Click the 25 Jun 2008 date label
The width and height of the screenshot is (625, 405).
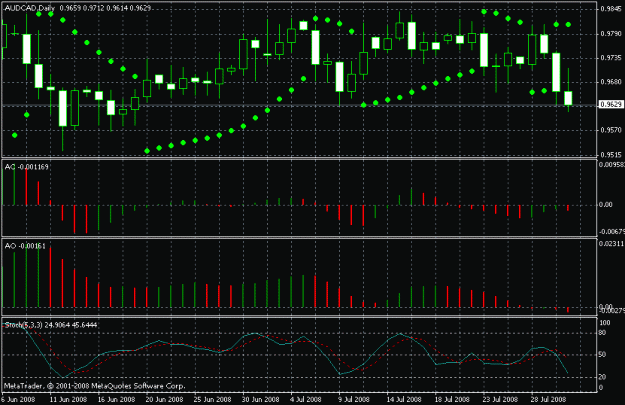pos(212,399)
